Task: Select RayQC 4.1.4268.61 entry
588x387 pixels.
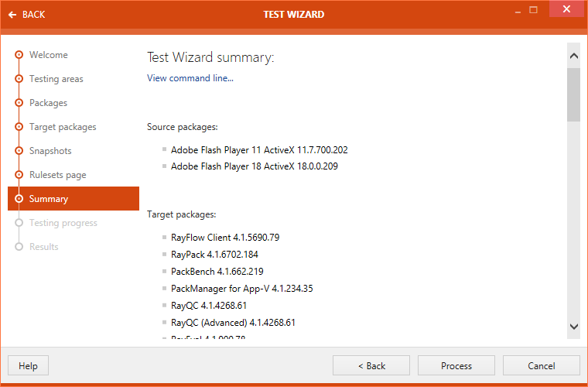Action: 209,306
